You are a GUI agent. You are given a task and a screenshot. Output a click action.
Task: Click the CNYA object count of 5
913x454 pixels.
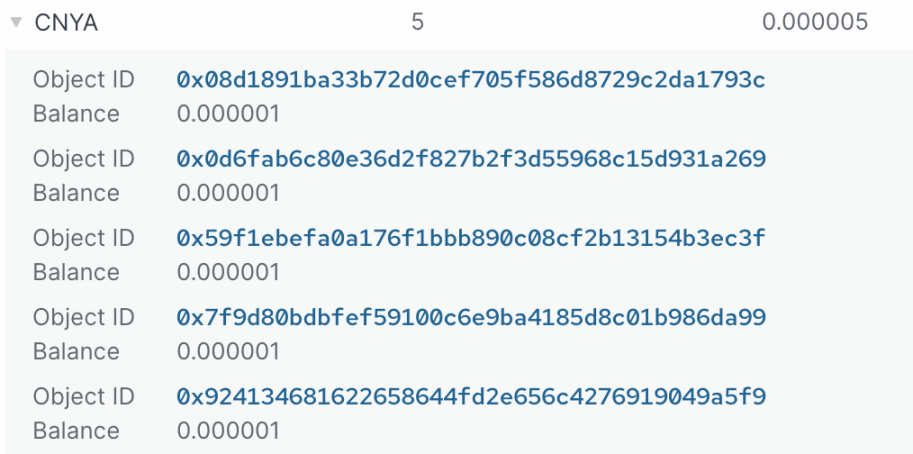coord(417,21)
